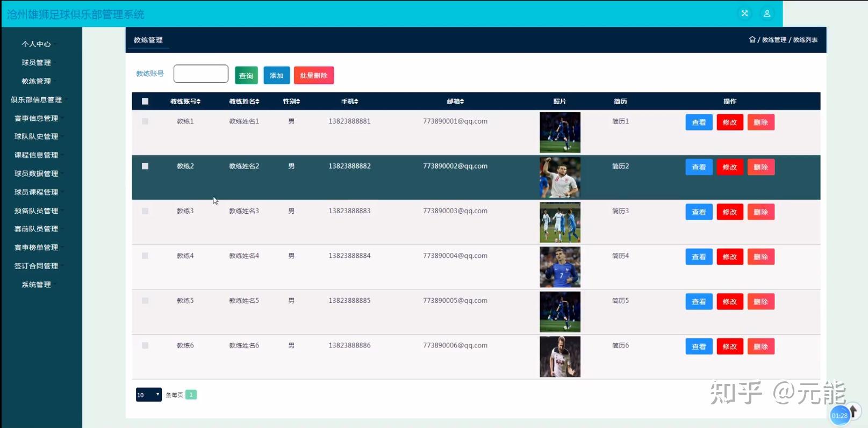Sort by 性别 column arrows

point(298,101)
